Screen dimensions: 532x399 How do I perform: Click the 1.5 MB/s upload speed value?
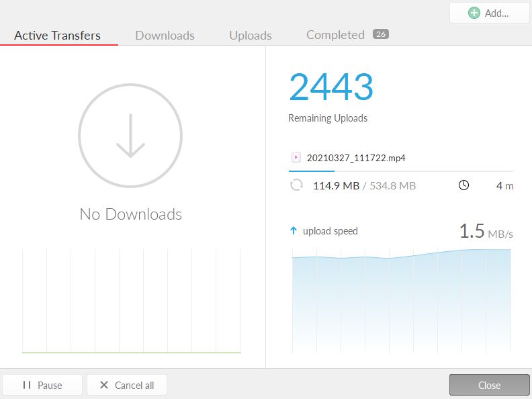pyautogui.click(x=486, y=232)
